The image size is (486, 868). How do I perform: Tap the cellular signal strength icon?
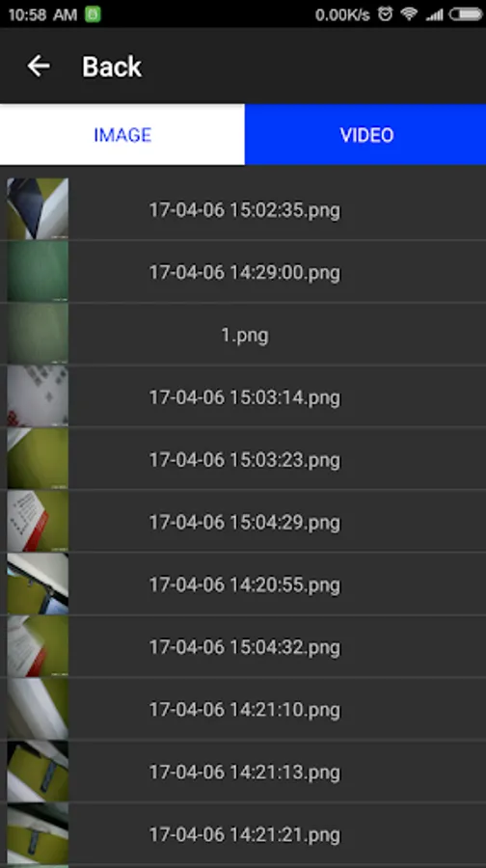tap(435, 14)
